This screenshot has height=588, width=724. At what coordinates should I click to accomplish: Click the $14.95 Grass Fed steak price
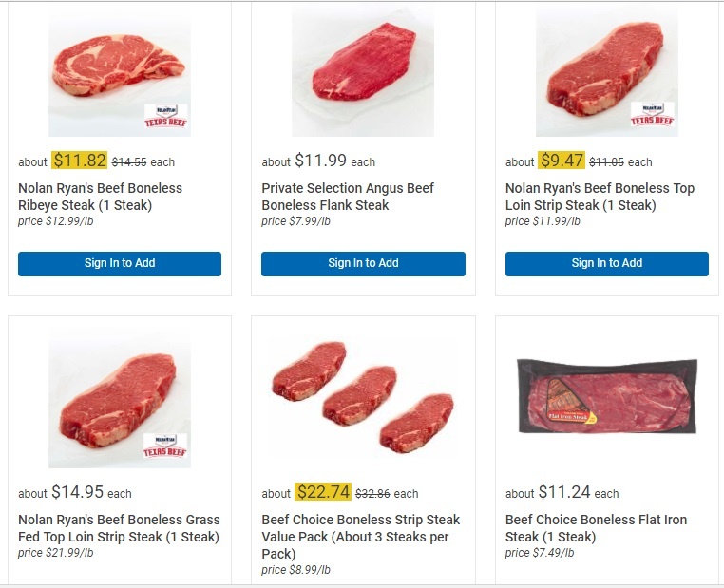(77, 492)
